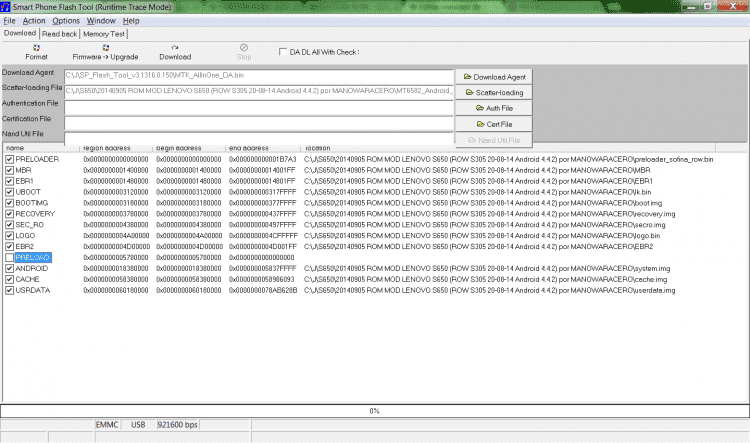
Task: Click the Scatter-loading File path field
Action: pos(259,91)
